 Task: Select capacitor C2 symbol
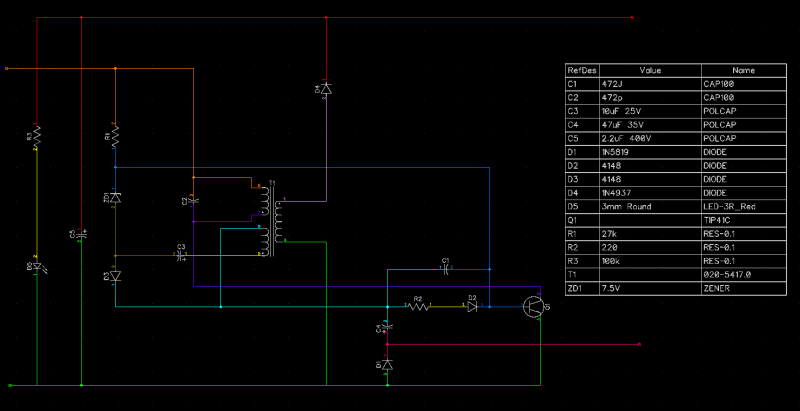pos(193,200)
